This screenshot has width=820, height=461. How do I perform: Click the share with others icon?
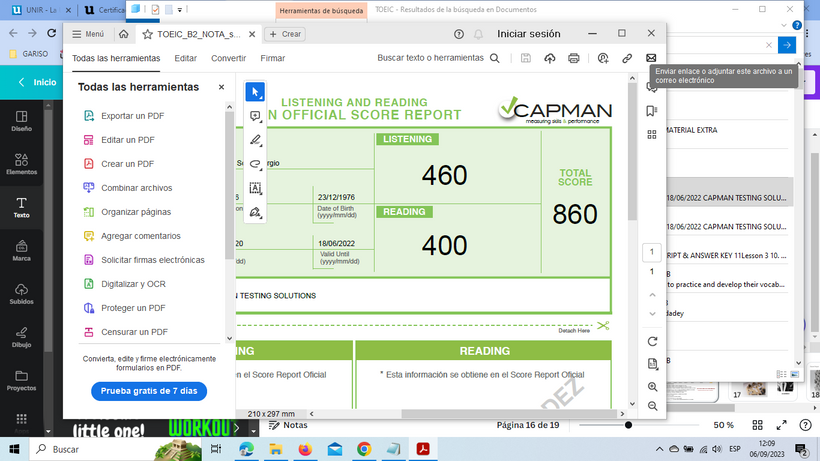coord(603,58)
